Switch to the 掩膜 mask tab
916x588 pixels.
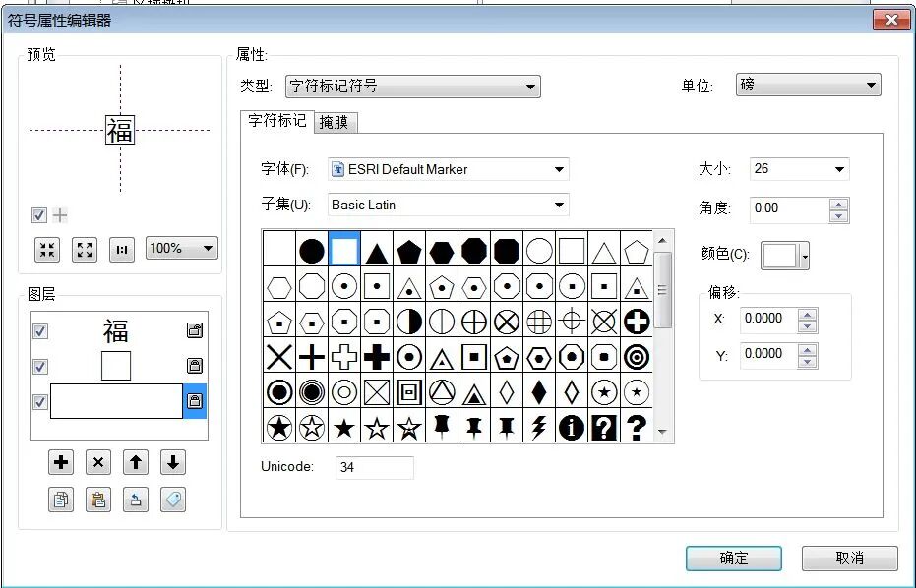click(x=334, y=122)
